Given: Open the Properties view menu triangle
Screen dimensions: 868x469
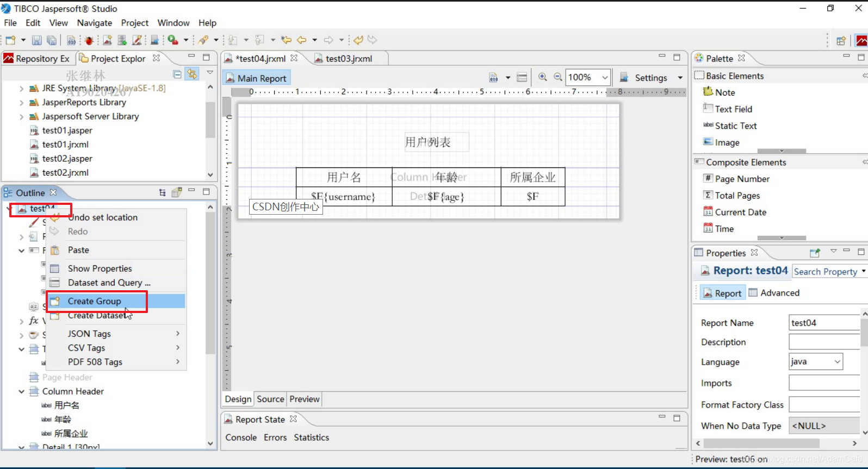Looking at the screenshot, I should [833, 251].
